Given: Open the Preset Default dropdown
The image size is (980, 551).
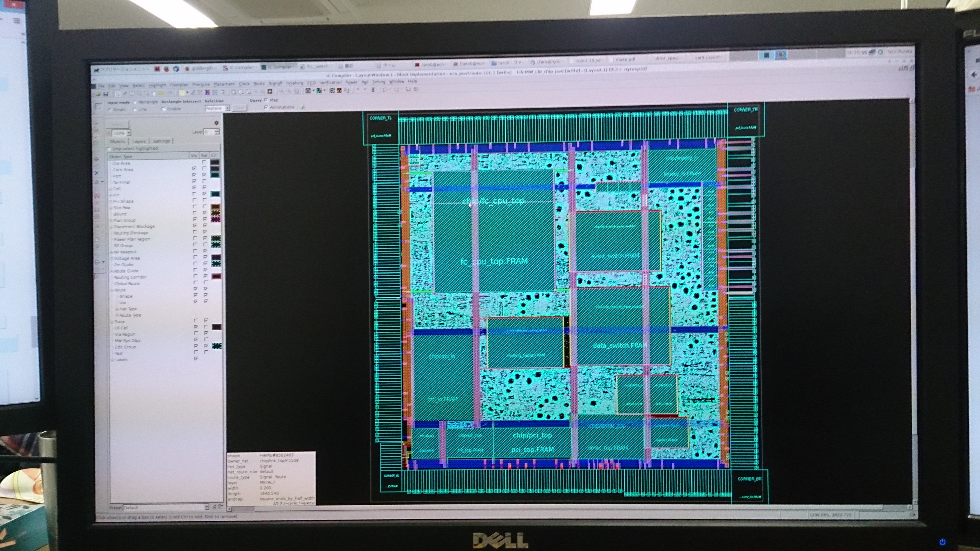Looking at the screenshot, I should (x=206, y=507).
